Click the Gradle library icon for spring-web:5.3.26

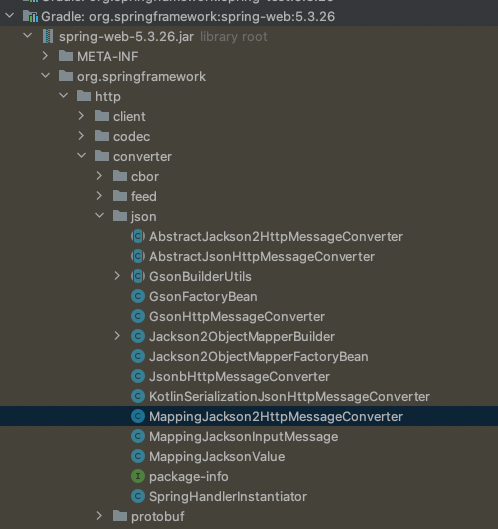click(30, 17)
